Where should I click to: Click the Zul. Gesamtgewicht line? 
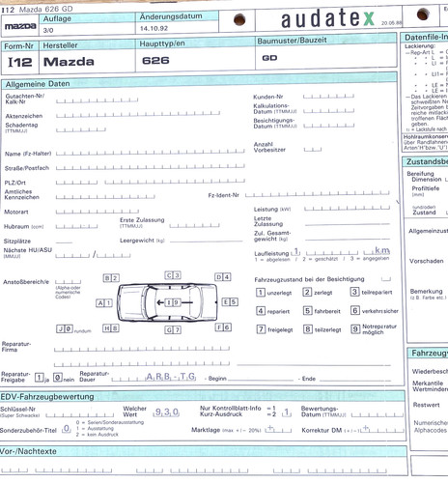348,239
